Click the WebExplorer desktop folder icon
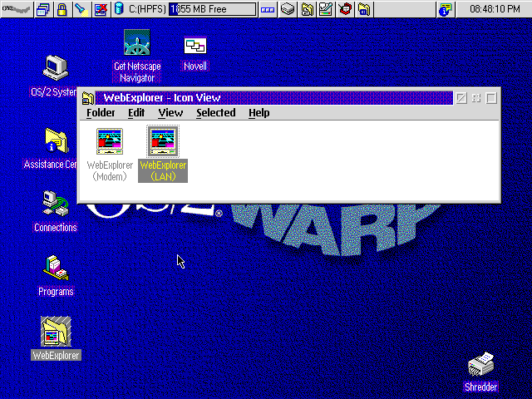532x399 pixels. pos(56,332)
